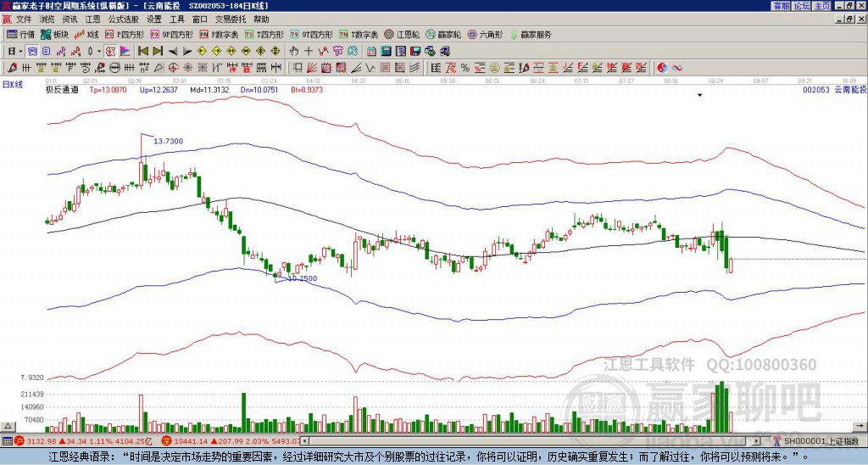Click the right-arrow button at volume panel right
This screenshot has height=465, width=868.
click(x=860, y=427)
